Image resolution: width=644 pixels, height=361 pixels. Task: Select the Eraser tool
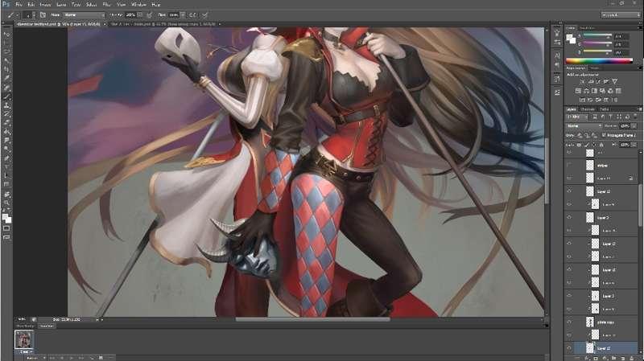[6, 123]
